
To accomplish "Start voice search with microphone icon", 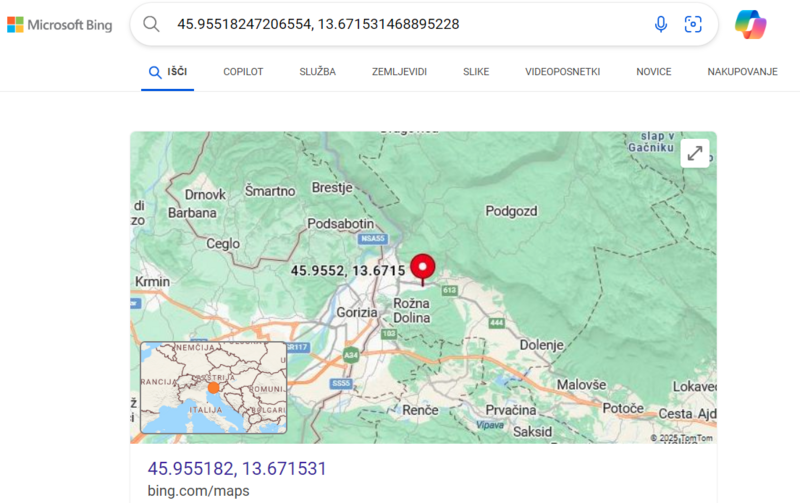I will coord(660,24).
